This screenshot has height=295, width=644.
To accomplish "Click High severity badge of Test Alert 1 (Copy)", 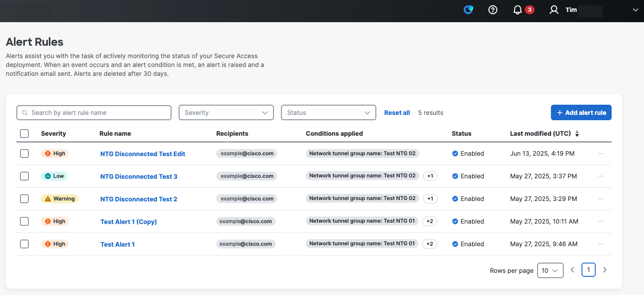I will tap(55, 221).
